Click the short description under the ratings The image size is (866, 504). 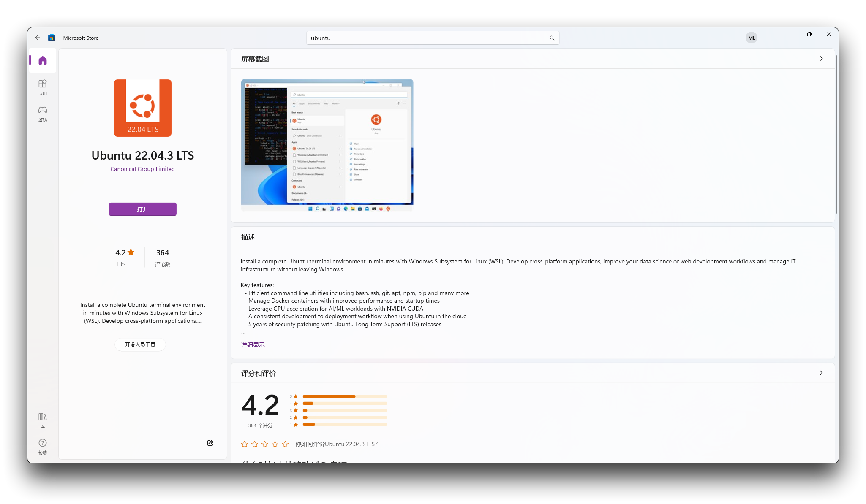pyautogui.click(x=143, y=313)
